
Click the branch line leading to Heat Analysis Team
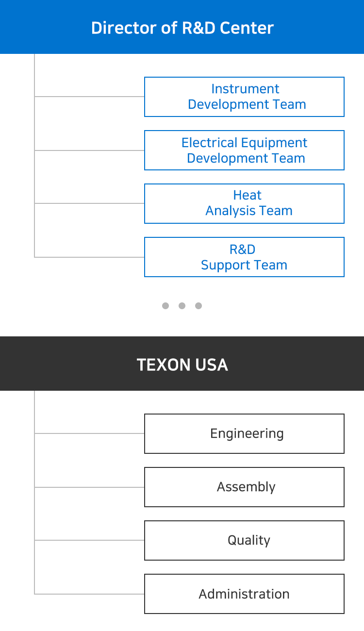tap(89, 203)
